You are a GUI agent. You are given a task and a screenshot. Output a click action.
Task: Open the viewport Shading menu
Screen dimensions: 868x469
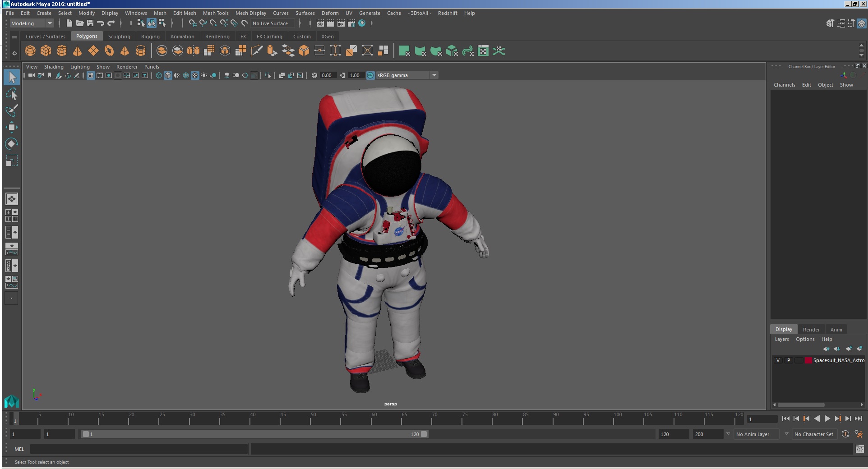54,67
